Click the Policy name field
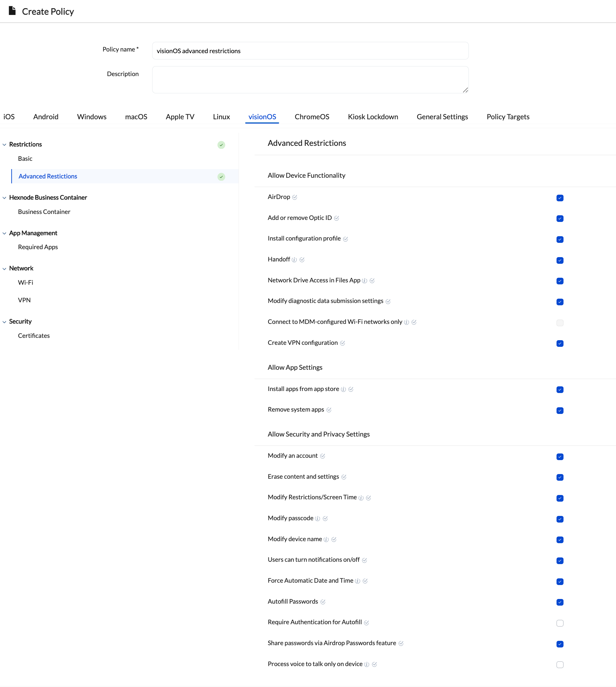Screen dimensions: 616x687 tap(310, 51)
